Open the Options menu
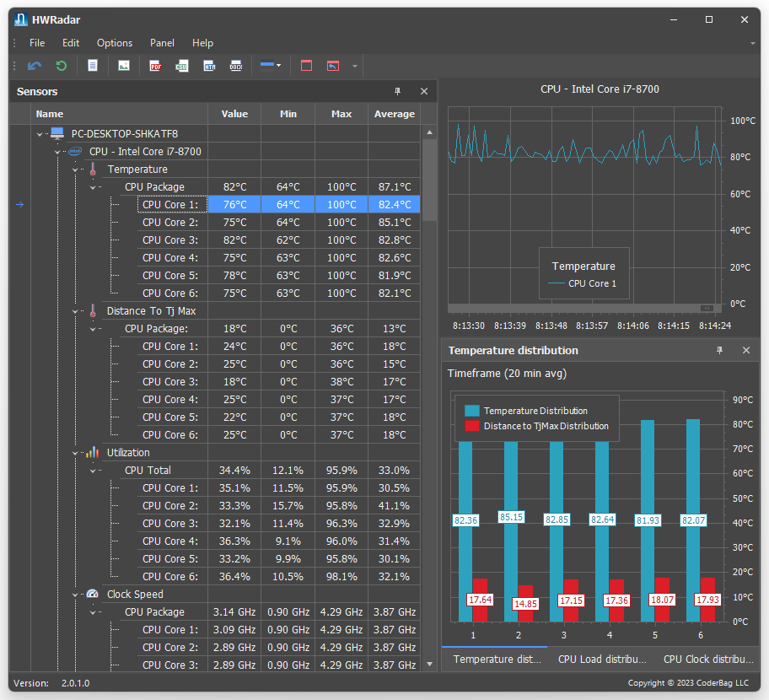This screenshot has height=700, width=769. (x=115, y=43)
